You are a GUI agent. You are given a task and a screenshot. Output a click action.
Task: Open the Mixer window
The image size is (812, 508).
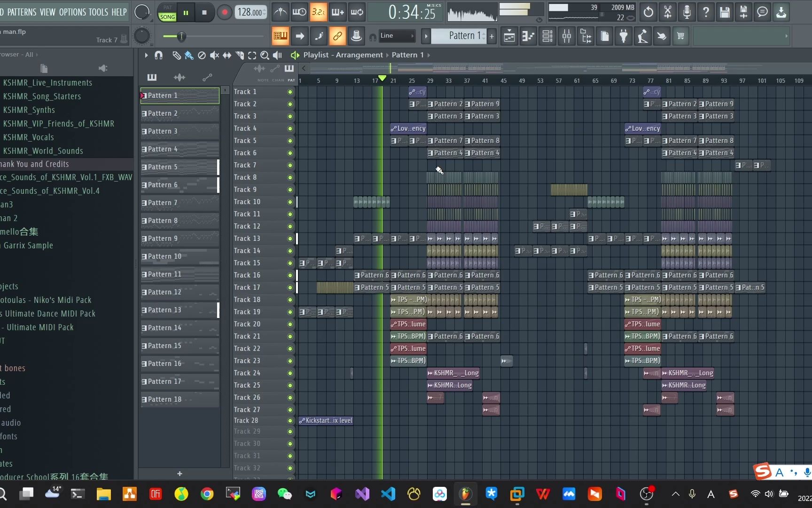click(x=567, y=36)
